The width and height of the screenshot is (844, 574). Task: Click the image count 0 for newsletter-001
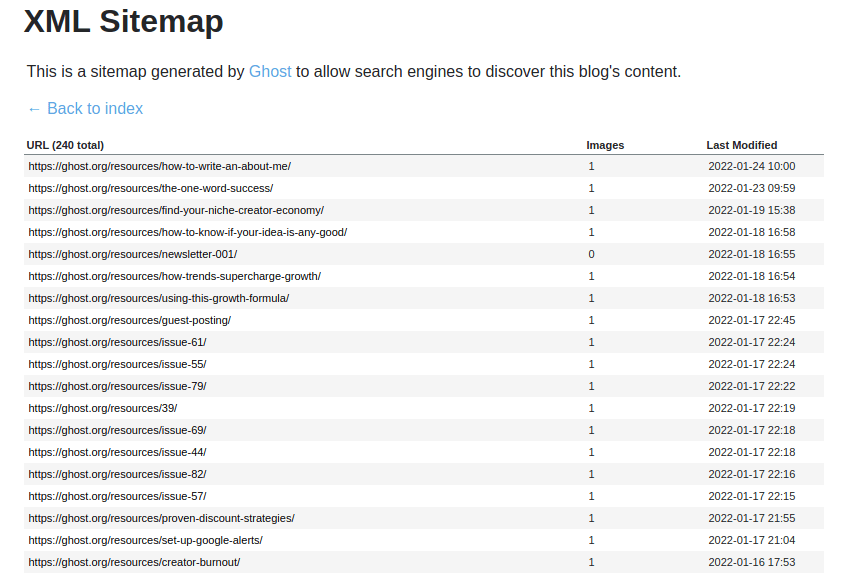(592, 254)
